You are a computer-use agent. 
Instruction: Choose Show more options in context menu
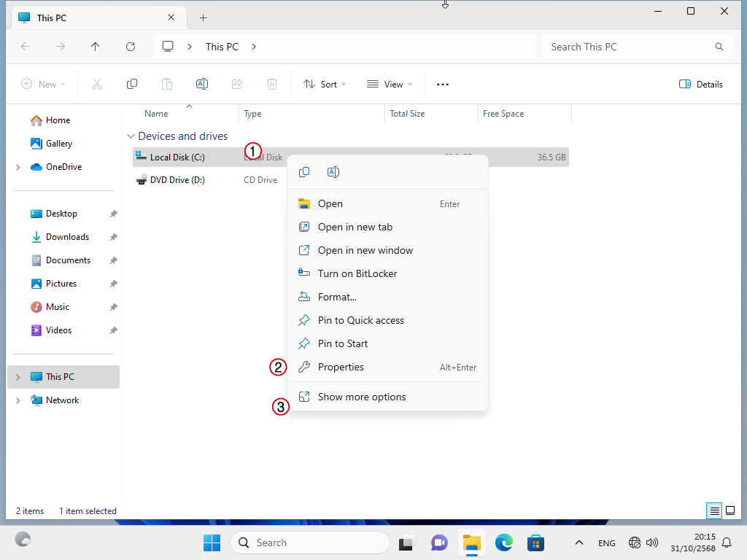[x=362, y=397]
